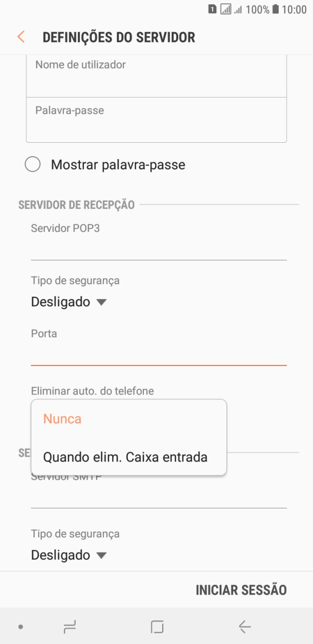This screenshot has height=644, width=313.
Task: Select Nunca from the popup menu
Action: click(62, 419)
